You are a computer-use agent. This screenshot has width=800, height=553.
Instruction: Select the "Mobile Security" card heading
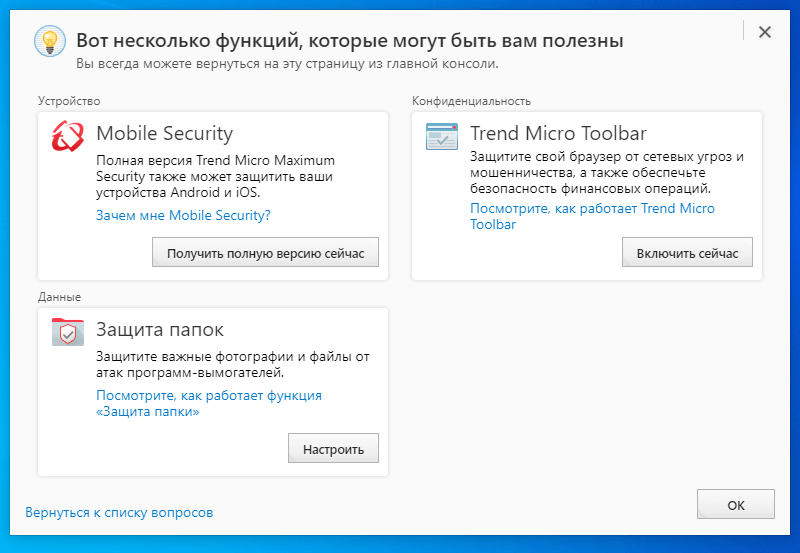(x=164, y=133)
